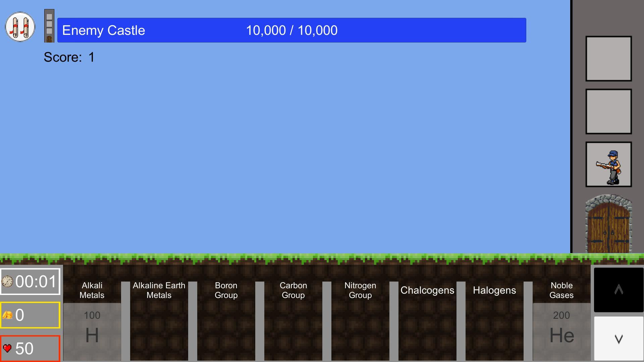644x362 pixels.
Task: Click the red heart health icon
Action: pyautogui.click(x=7, y=348)
